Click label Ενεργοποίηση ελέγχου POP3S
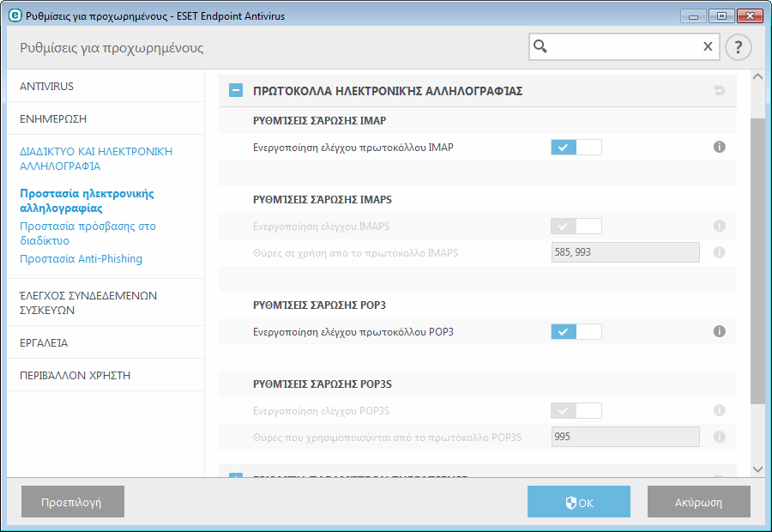 (321, 410)
